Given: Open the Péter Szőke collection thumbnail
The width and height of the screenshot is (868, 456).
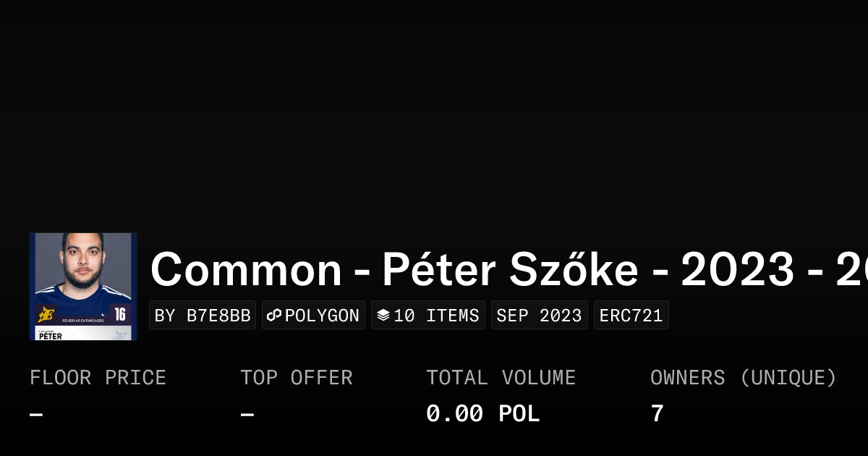Looking at the screenshot, I should pos(83,286).
